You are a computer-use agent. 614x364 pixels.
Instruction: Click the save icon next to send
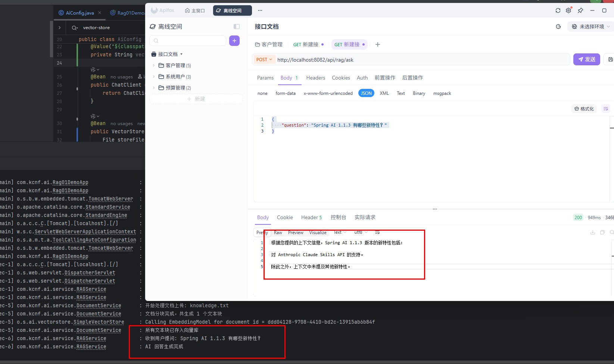click(x=610, y=59)
